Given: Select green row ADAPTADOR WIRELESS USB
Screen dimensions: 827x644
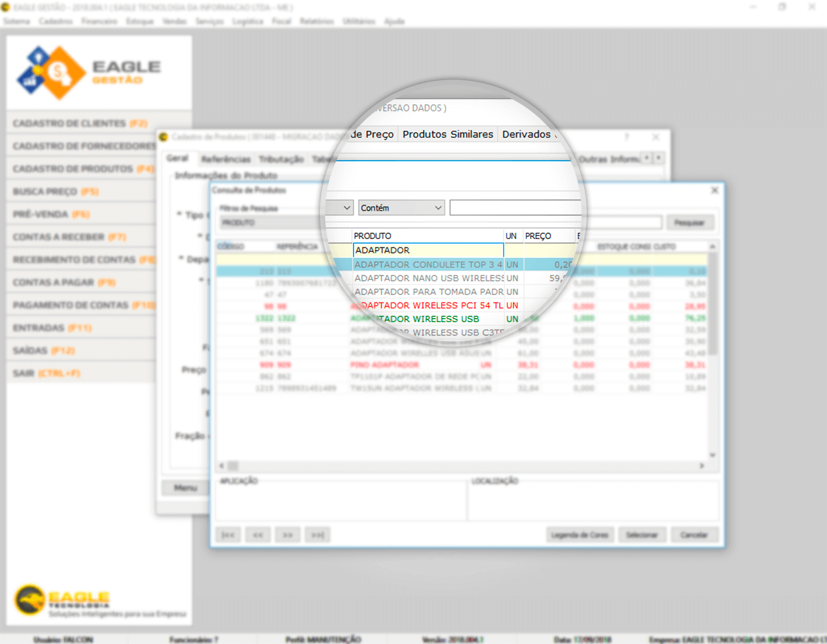Looking at the screenshot, I should click(428, 319).
